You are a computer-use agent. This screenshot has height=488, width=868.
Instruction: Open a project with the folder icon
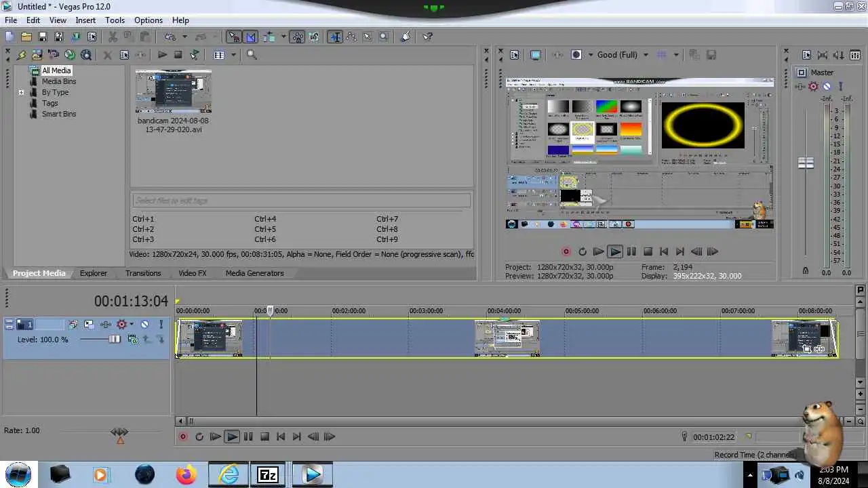(x=26, y=37)
